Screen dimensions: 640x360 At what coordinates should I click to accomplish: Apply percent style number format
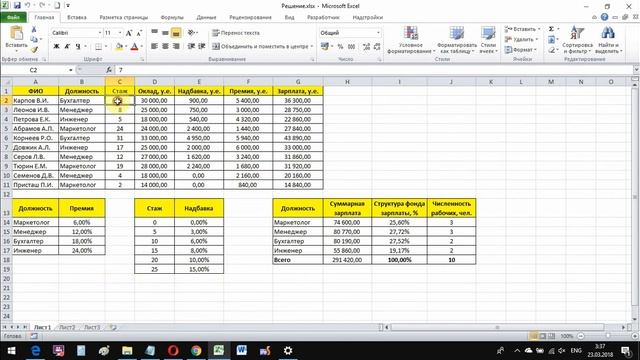340,47
